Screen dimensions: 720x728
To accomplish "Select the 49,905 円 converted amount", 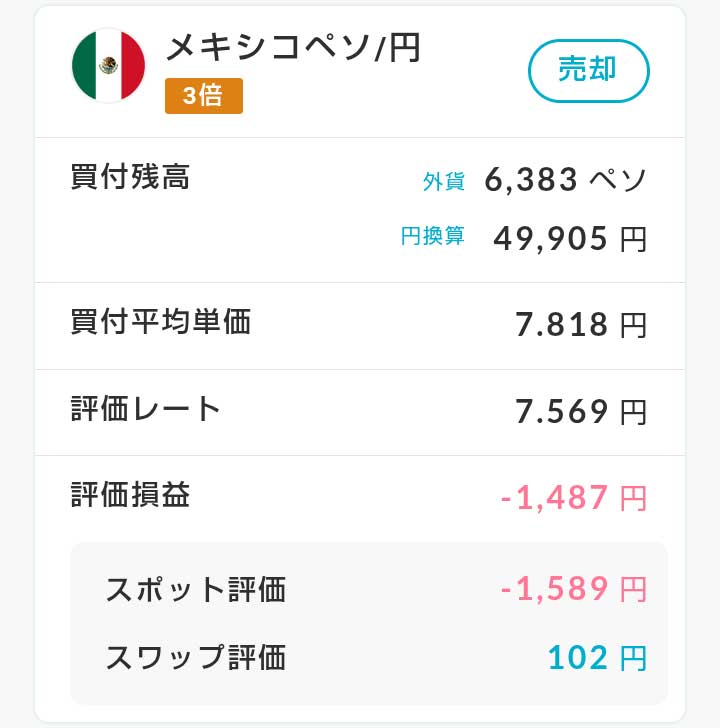I will pyautogui.click(x=570, y=239).
